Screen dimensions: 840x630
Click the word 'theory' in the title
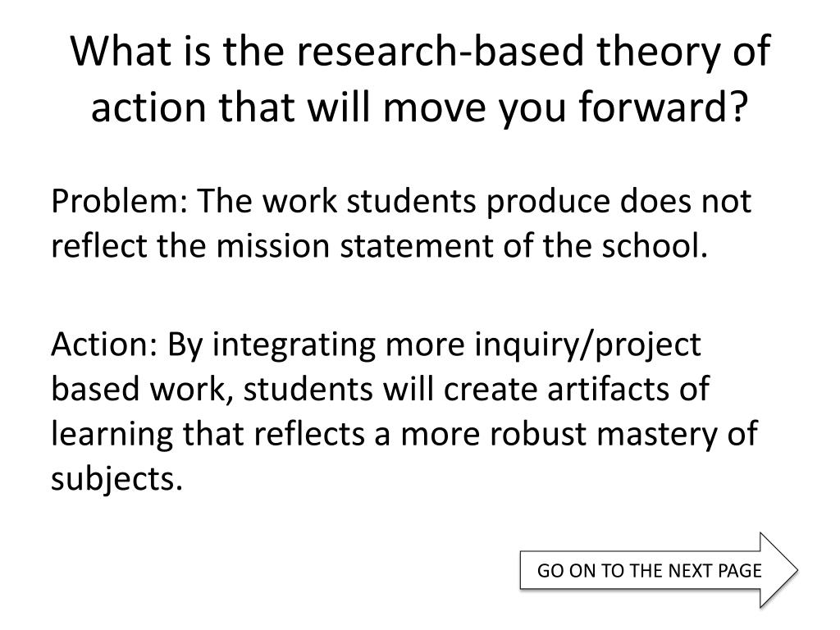(659, 52)
